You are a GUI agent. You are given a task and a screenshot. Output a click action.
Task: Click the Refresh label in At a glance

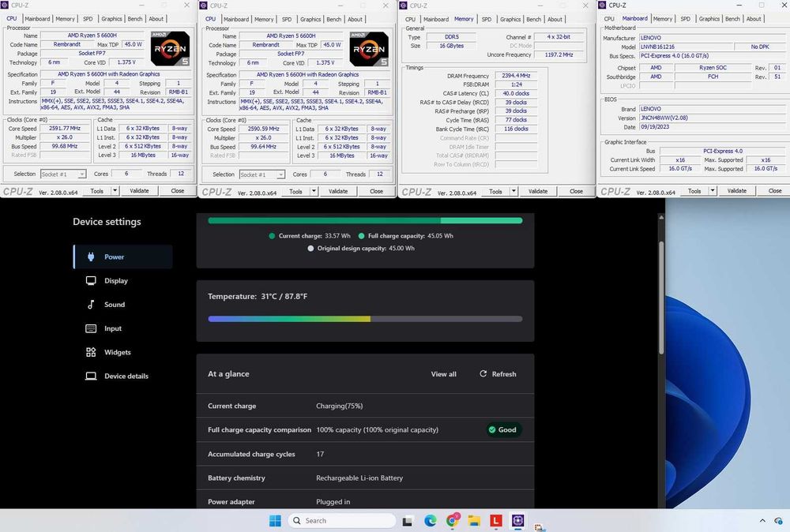click(x=504, y=374)
